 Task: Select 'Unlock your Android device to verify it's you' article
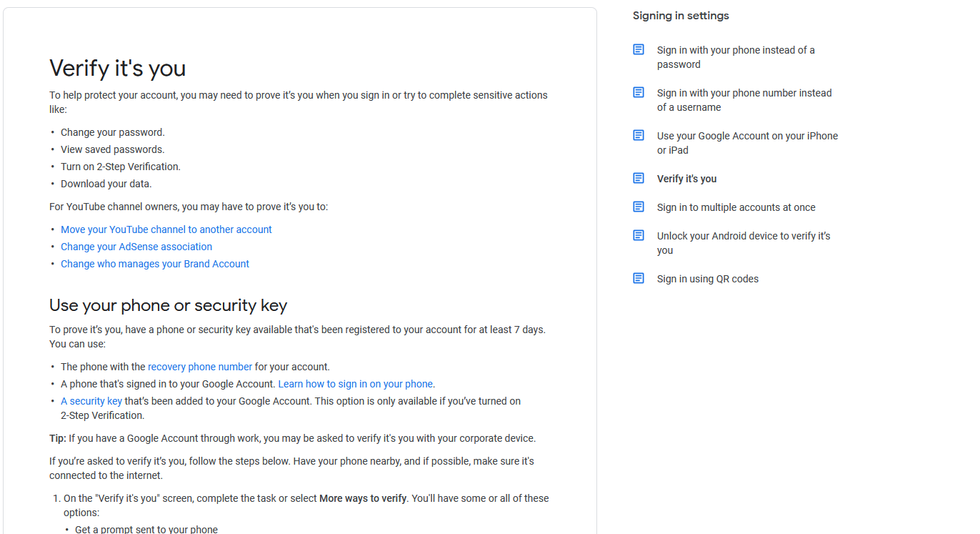744,243
